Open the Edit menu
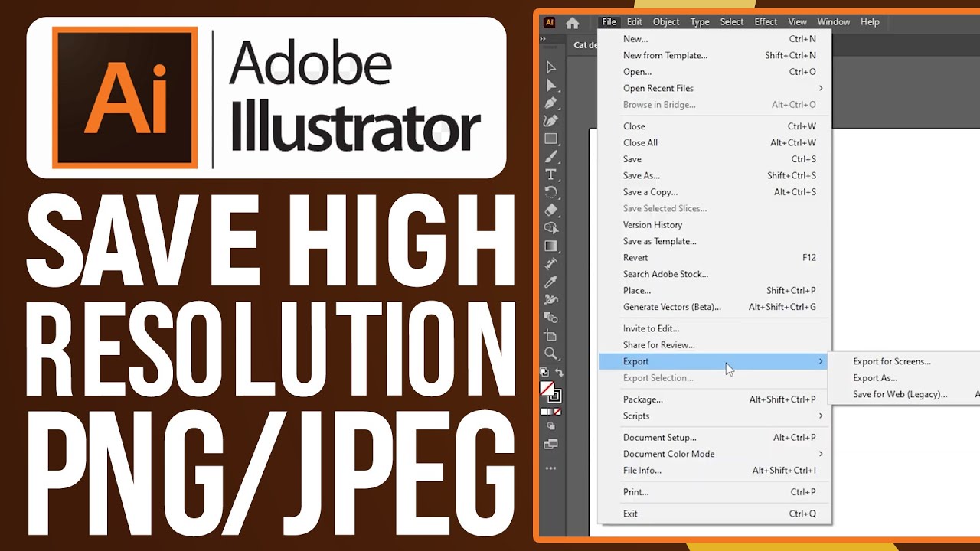 tap(635, 22)
